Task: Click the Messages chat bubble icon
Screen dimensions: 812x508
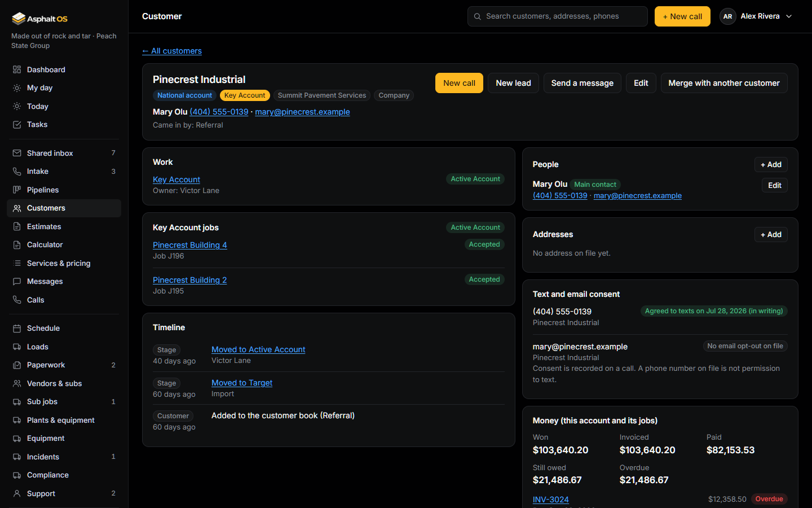Action: point(17,282)
